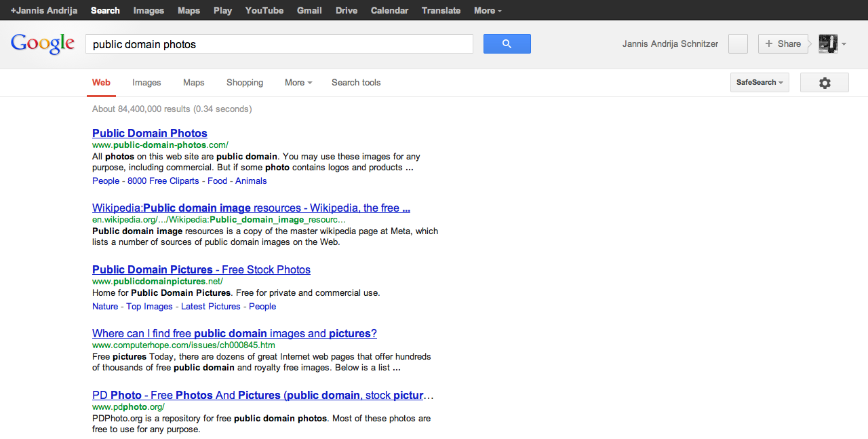Open the Public Domain Photos result
Image resolution: width=868 pixels, height=439 pixels.
(x=150, y=133)
